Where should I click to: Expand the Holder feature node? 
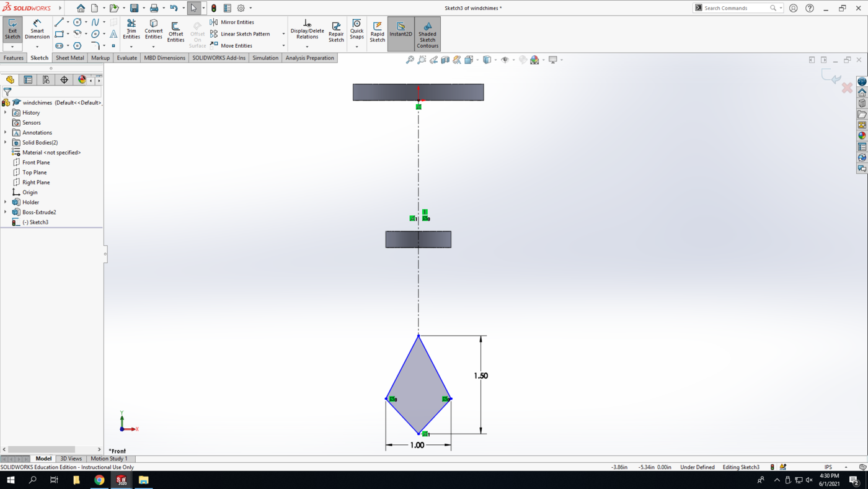(x=6, y=202)
